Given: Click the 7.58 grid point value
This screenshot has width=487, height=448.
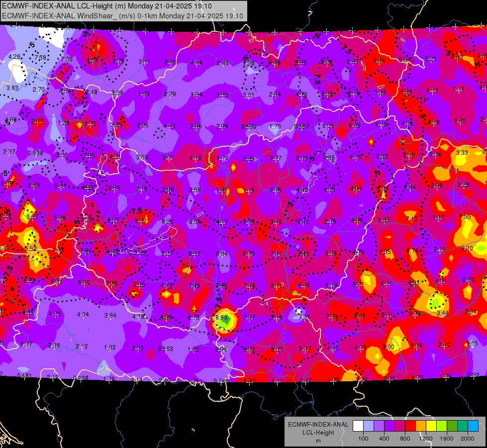Looking at the screenshot, I should coord(40,58).
